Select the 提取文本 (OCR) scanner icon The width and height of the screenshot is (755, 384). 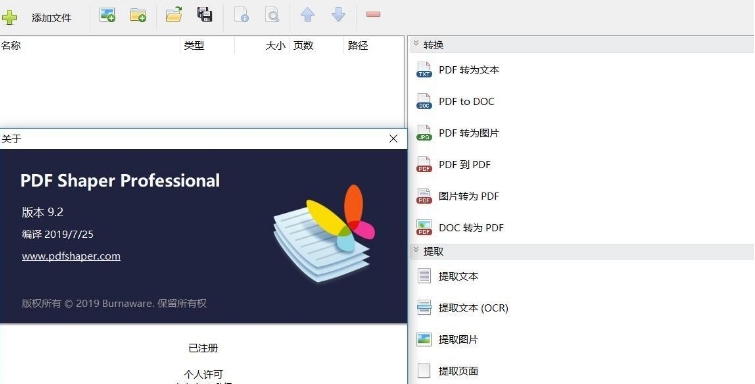pos(424,307)
